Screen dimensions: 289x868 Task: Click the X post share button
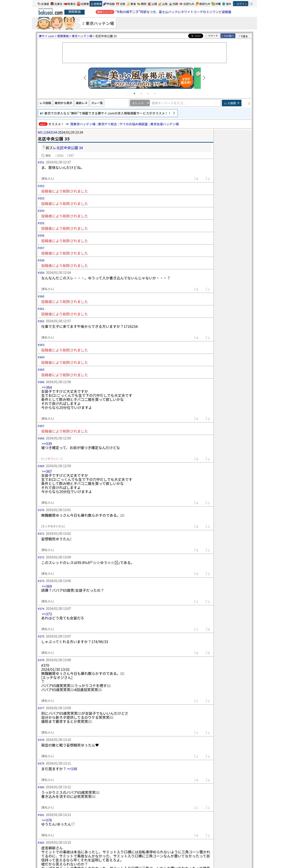[195, 36]
